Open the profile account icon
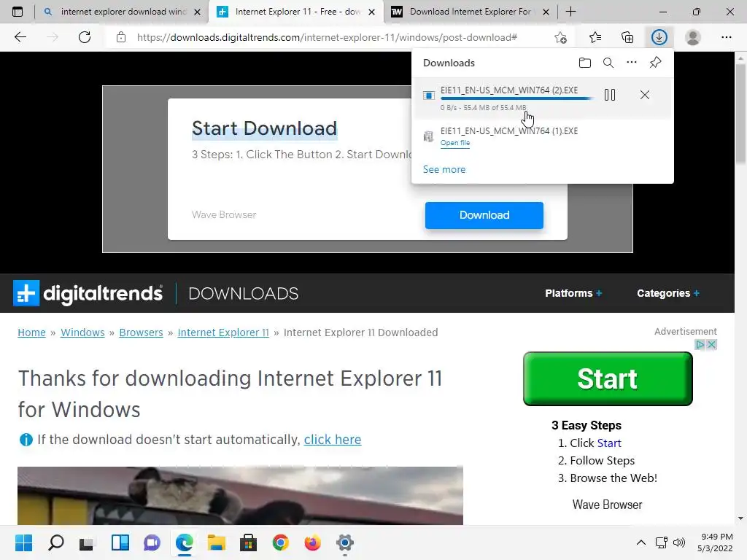747x560 pixels. [x=693, y=37]
